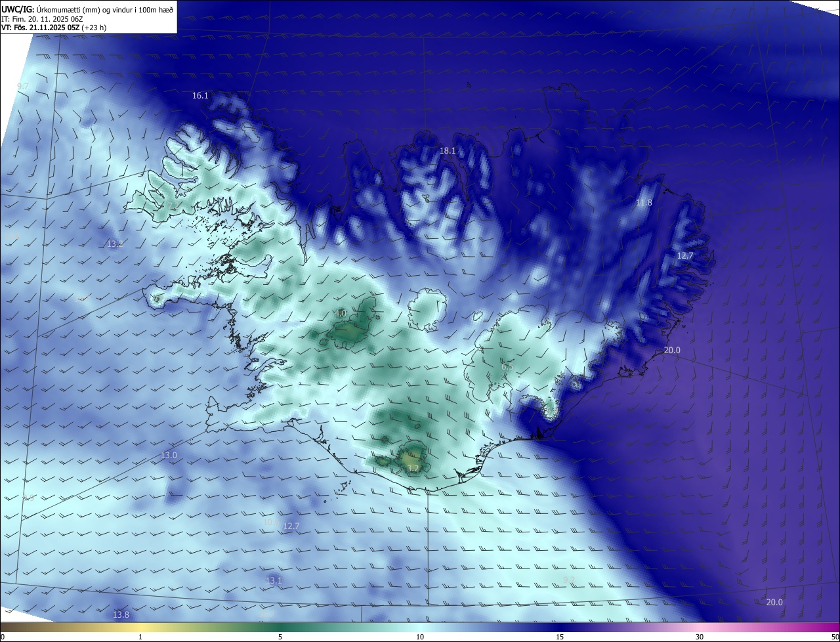Click the 'IT: Fim. 20. 11. 2025 06Z' line
The height and width of the screenshot is (642, 840).
click(x=42, y=18)
